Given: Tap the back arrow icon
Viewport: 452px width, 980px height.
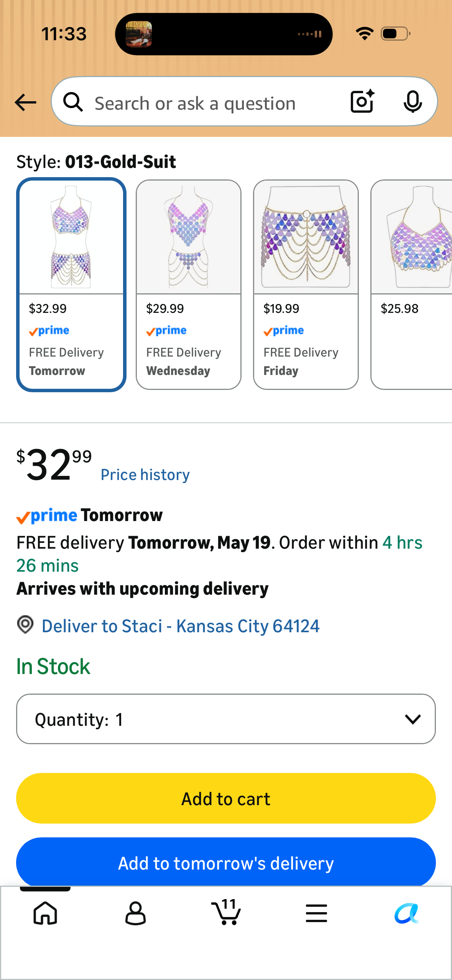Looking at the screenshot, I should (x=25, y=102).
